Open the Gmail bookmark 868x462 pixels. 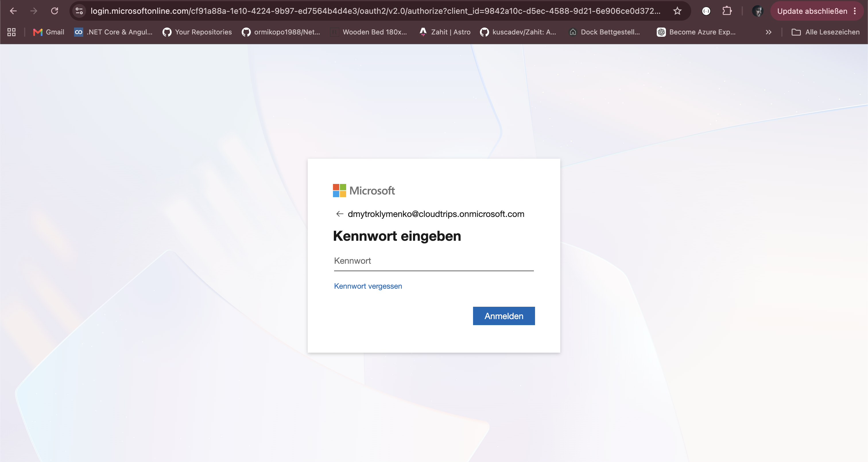[x=49, y=32]
